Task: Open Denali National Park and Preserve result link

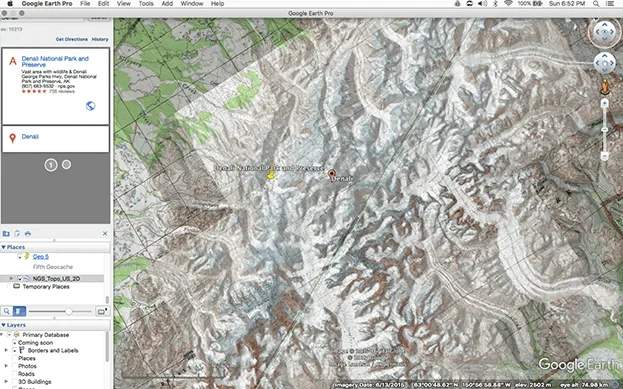Action: point(55,62)
